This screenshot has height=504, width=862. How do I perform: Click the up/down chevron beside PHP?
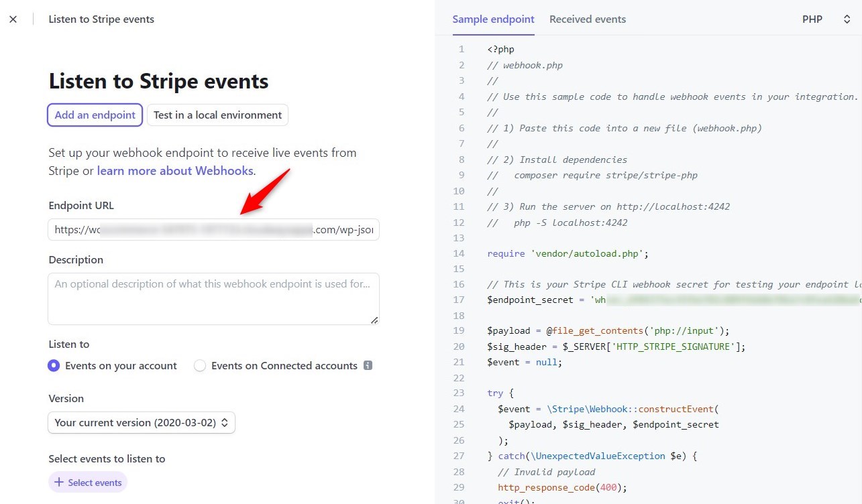pyautogui.click(x=847, y=19)
